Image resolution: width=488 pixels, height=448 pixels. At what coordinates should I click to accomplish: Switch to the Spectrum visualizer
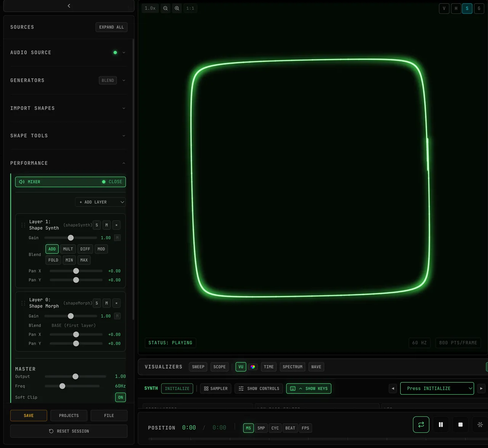pyautogui.click(x=292, y=367)
